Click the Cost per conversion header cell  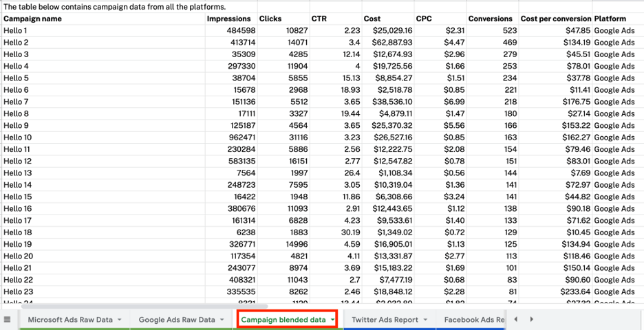coord(555,19)
